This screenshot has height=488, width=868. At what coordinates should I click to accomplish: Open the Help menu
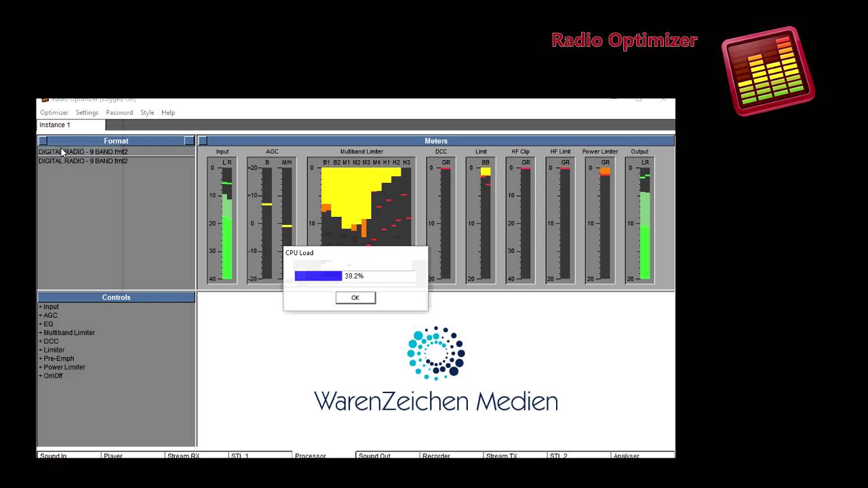click(x=168, y=113)
